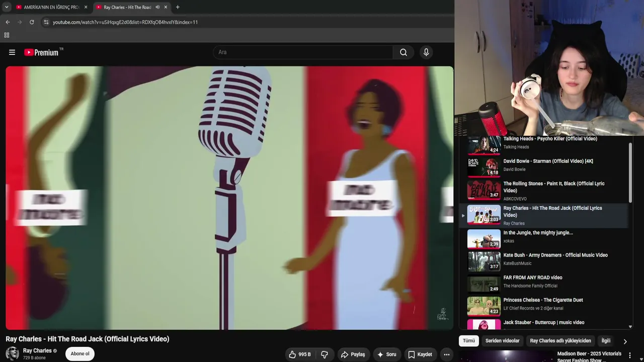Image resolution: width=644 pixels, height=362 pixels.
Task: Open more actions menu beside Kaydet
Action: (x=447, y=354)
